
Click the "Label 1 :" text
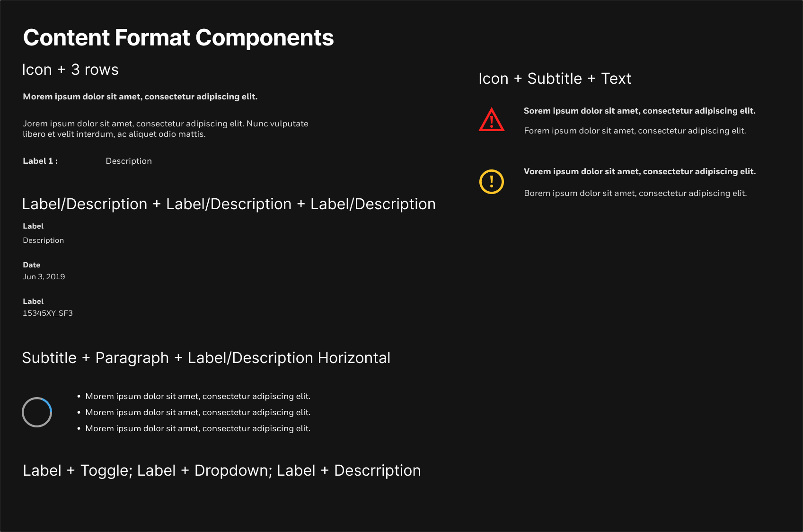tap(40, 161)
